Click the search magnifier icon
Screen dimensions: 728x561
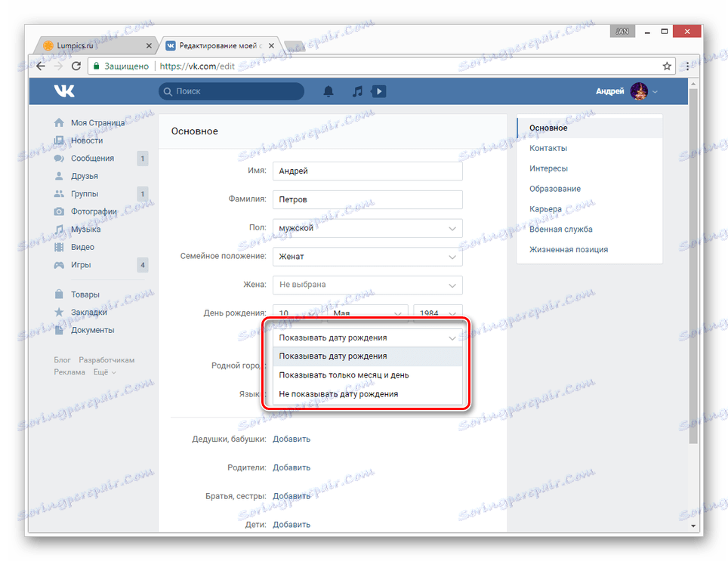pyautogui.click(x=168, y=91)
